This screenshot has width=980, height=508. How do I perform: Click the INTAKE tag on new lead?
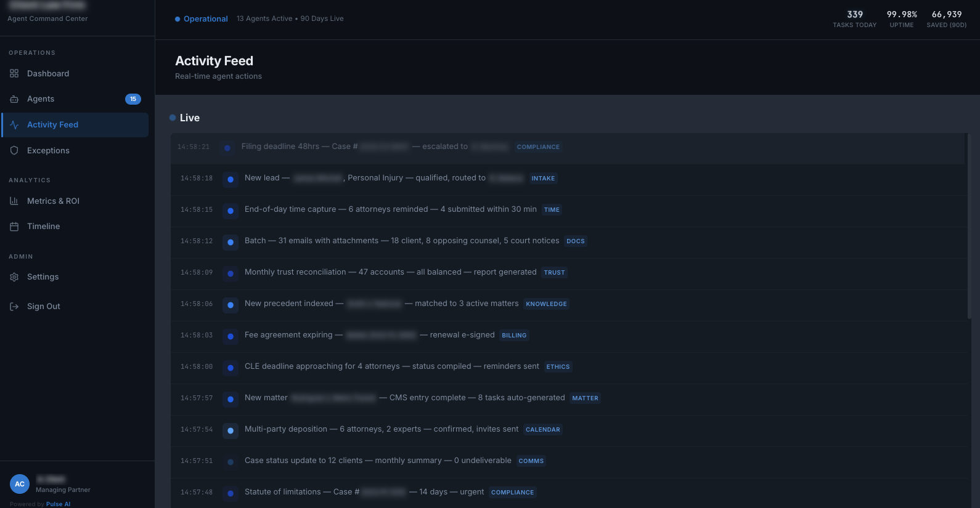543,179
